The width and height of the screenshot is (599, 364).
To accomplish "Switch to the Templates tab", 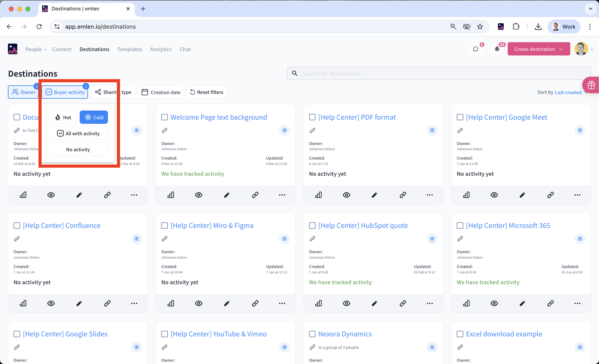I will pos(130,49).
